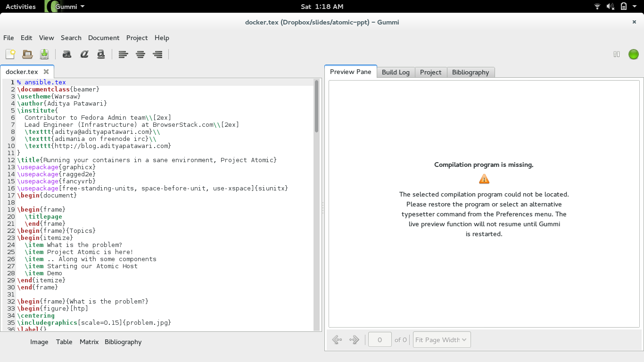
Task: Align text right from the toolbar
Action: pos(158,54)
